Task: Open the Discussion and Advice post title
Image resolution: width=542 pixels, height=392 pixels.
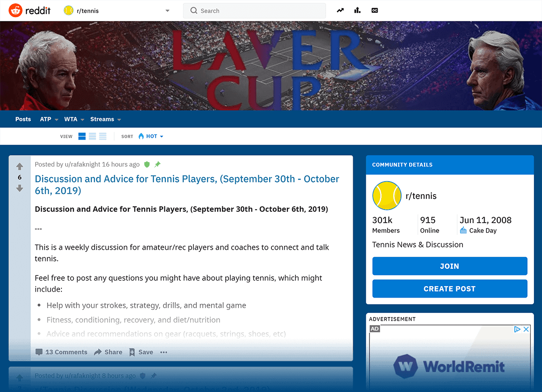Action: pyautogui.click(x=187, y=185)
